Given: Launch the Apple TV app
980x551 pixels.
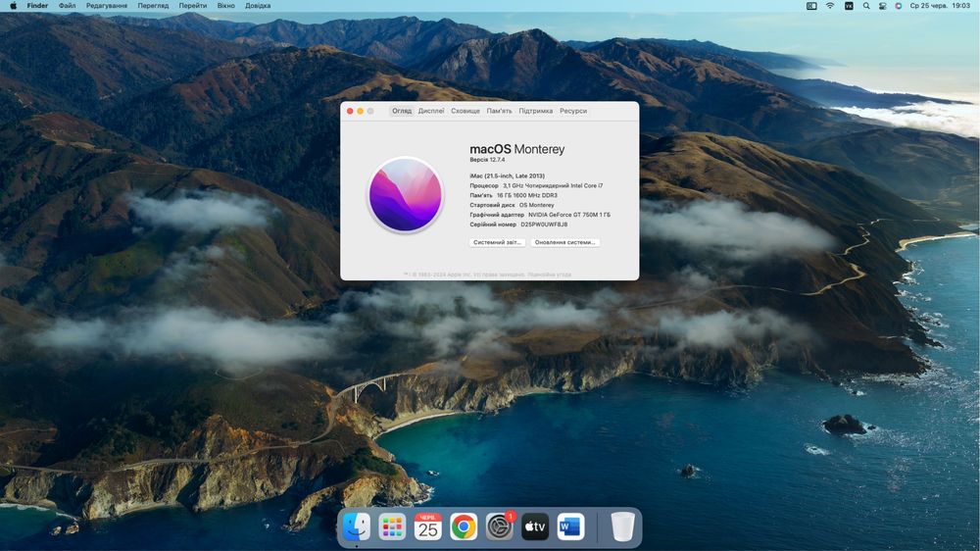Looking at the screenshot, I should coord(535,527).
